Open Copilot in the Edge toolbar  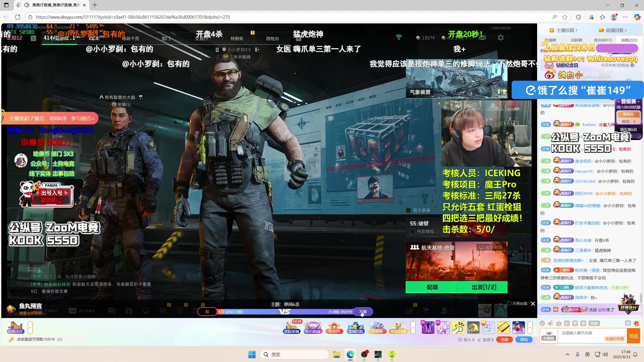click(637, 17)
